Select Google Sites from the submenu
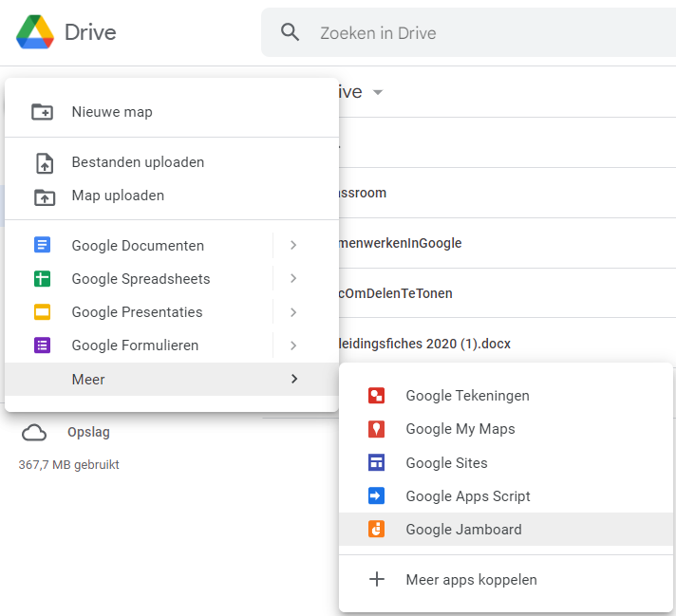676x616 pixels. tap(506, 462)
